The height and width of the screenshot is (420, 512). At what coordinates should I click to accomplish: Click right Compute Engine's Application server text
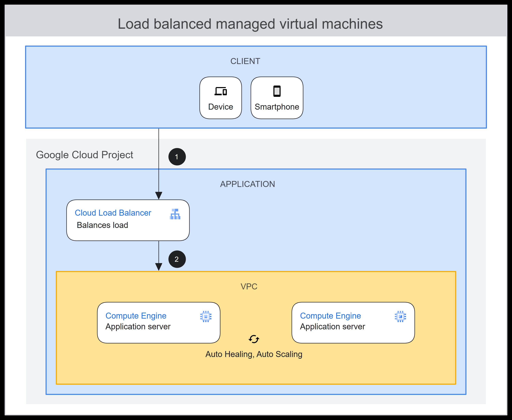click(333, 327)
